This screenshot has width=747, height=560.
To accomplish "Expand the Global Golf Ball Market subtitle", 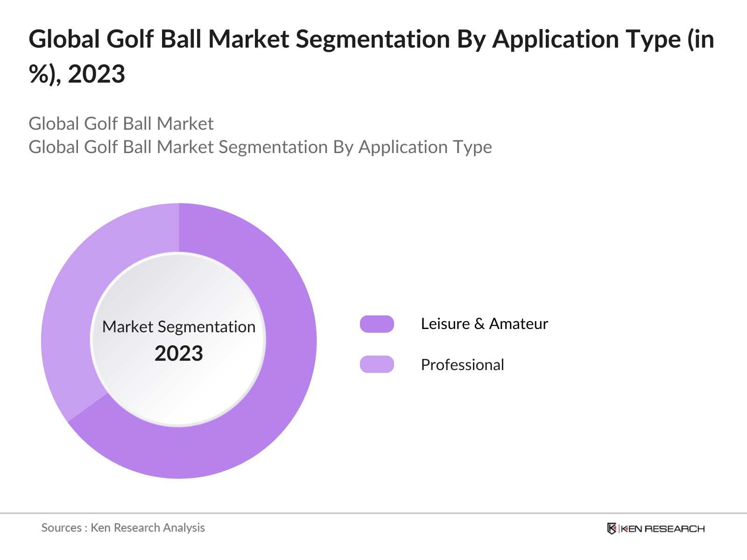I will (121, 124).
